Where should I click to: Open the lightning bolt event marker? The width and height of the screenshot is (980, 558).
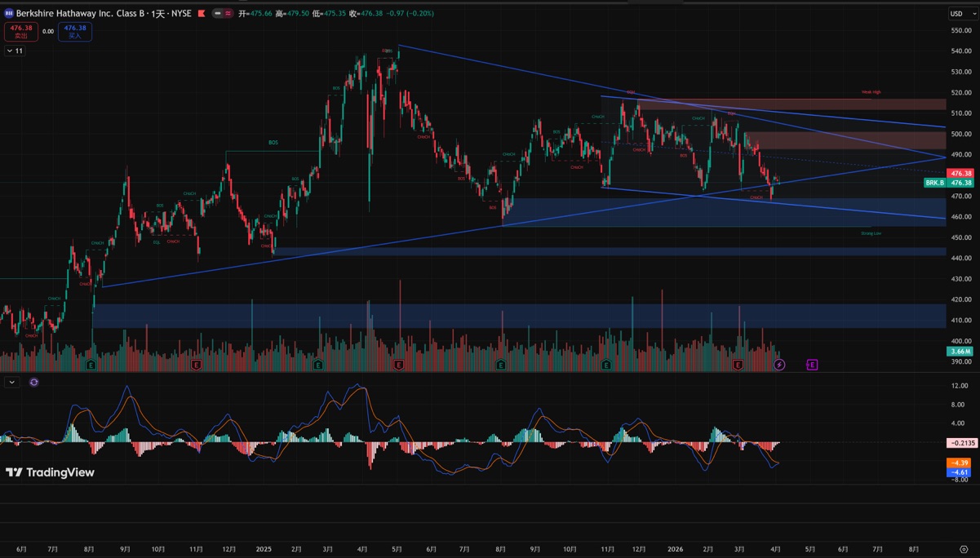(x=779, y=365)
